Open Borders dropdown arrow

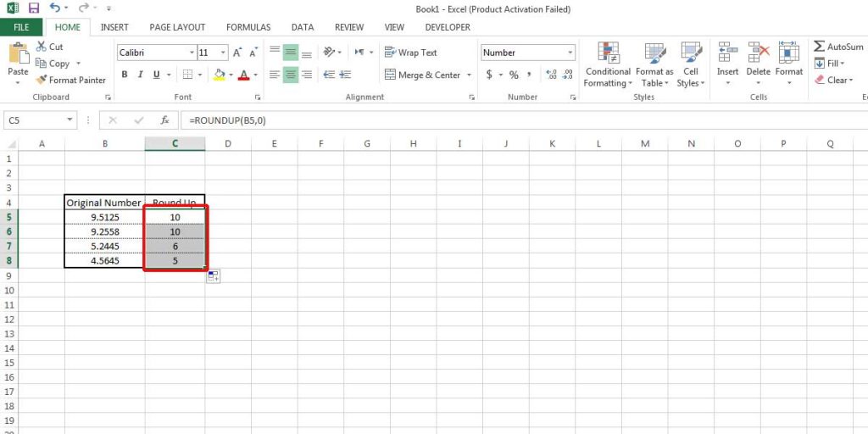click(200, 75)
